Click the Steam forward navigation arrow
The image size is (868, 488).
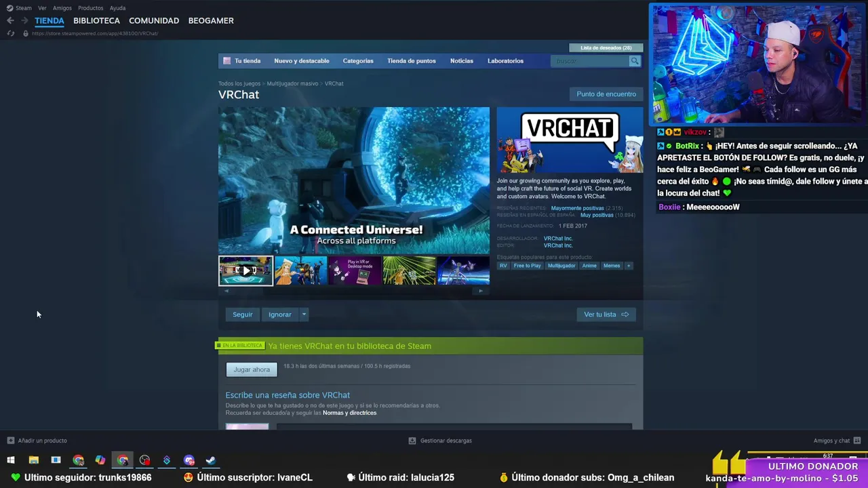tap(25, 21)
